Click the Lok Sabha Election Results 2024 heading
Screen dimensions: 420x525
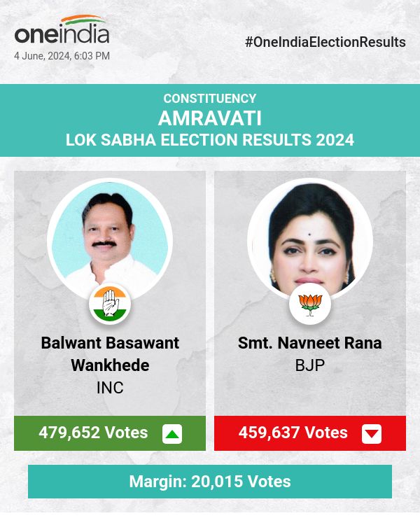210,140
